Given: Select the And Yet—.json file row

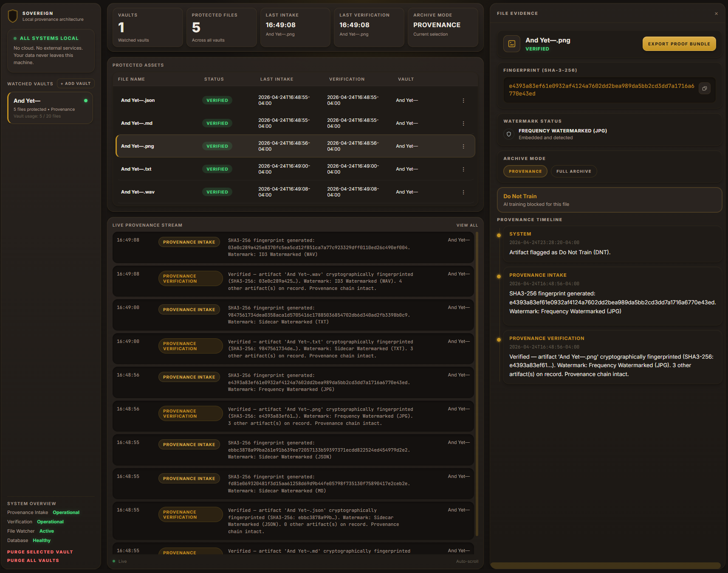Looking at the screenshot, I should pyautogui.click(x=295, y=101).
